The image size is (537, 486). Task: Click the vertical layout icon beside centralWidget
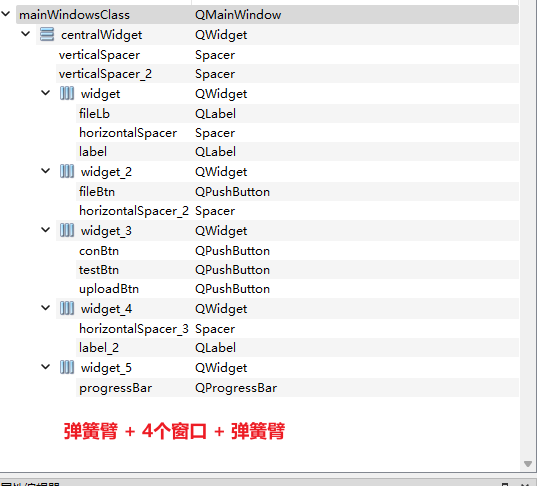pos(47,34)
